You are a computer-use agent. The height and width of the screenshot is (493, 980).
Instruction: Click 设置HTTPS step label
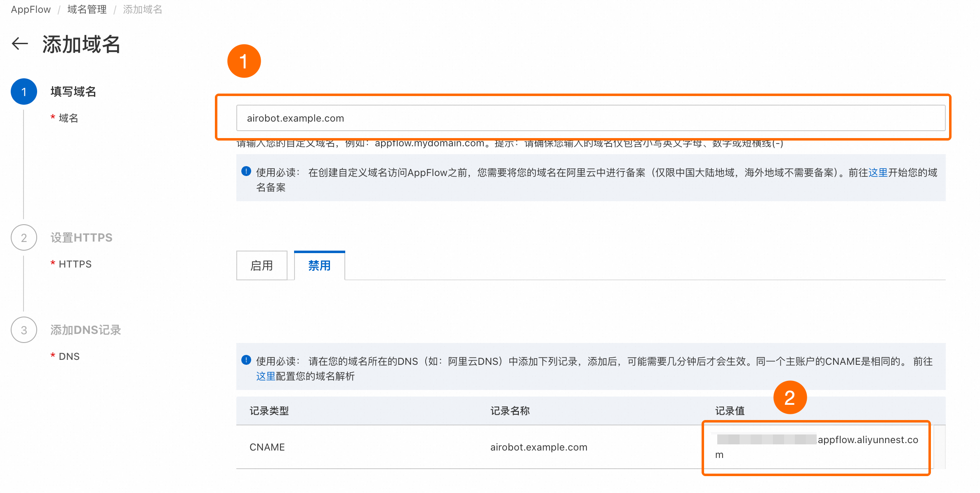[x=81, y=238]
